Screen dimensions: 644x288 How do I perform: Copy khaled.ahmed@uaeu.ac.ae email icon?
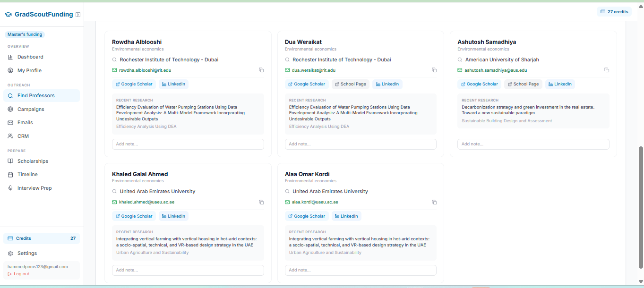[x=261, y=202]
